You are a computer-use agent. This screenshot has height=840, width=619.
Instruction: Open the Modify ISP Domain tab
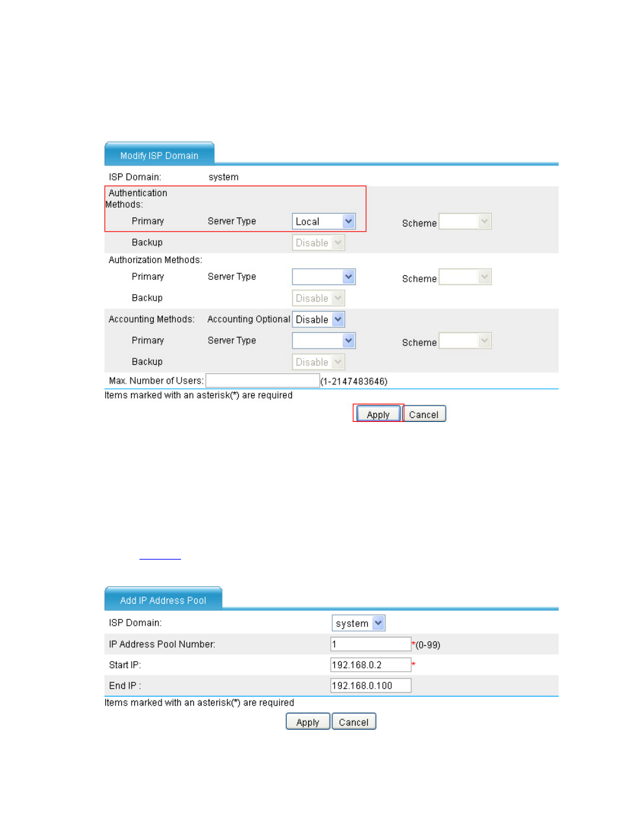[x=159, y=155]
